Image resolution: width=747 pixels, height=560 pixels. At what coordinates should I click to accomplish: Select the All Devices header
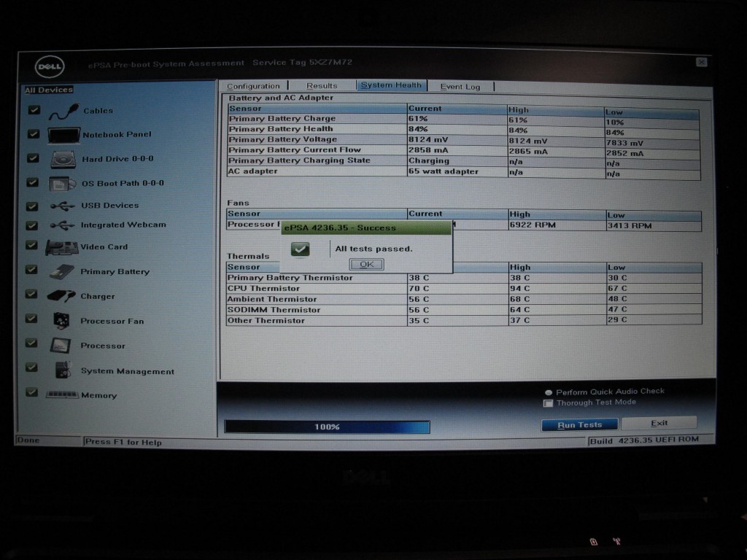[x=49, y=90]
